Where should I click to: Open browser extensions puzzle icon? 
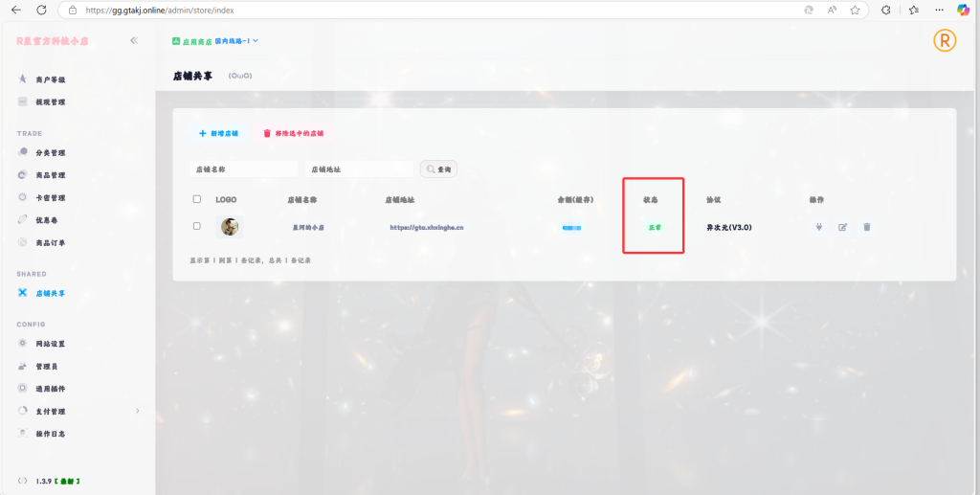pyautogui.click(x=885, y=10)
